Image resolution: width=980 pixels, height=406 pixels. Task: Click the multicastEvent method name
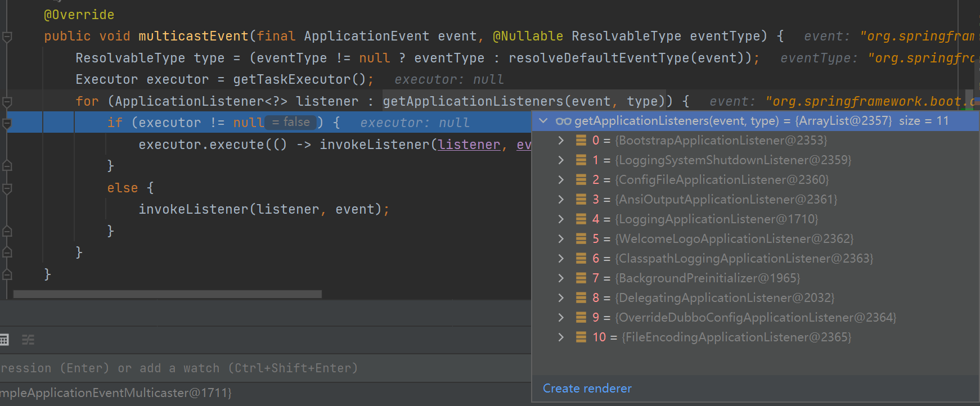193,37
